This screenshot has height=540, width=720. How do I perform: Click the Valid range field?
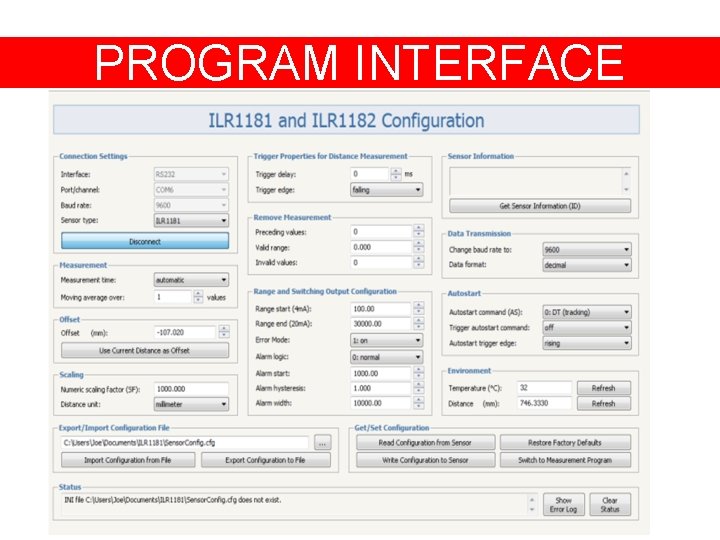click(x=381, y=247)
